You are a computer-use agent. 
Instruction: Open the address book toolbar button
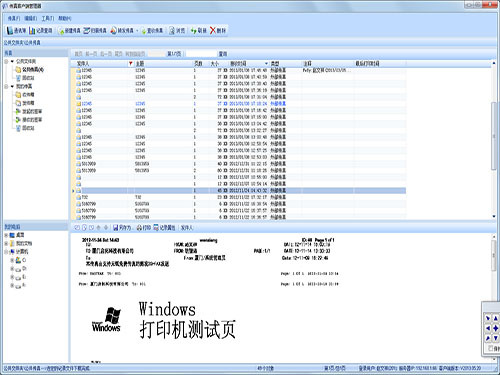click(x=16, y=31)
